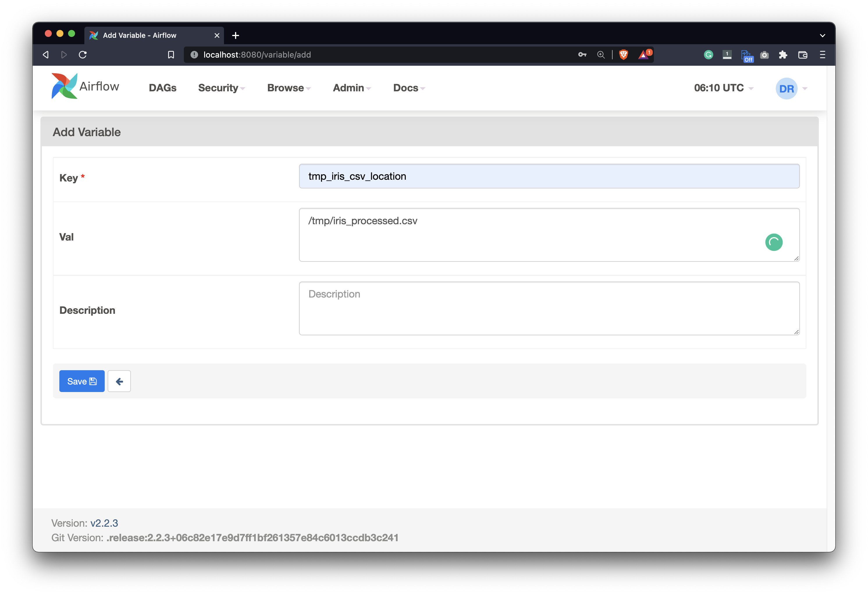
Task: Switch to the DAGs menu item
Action: 163,88
